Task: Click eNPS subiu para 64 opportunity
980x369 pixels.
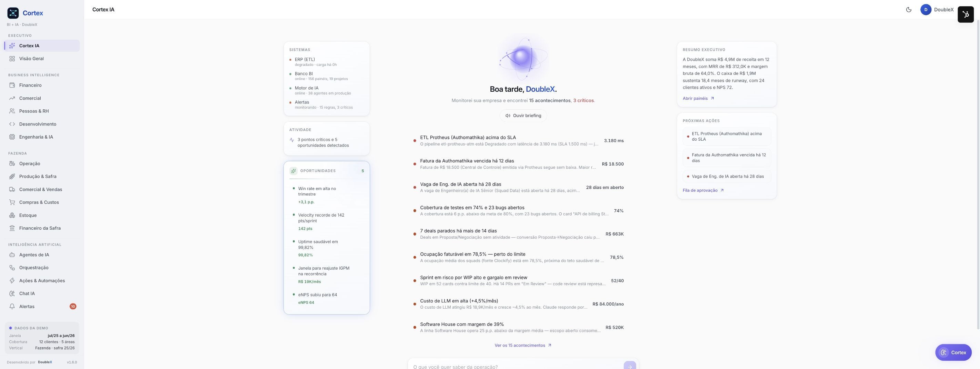Action: point(326,299)
